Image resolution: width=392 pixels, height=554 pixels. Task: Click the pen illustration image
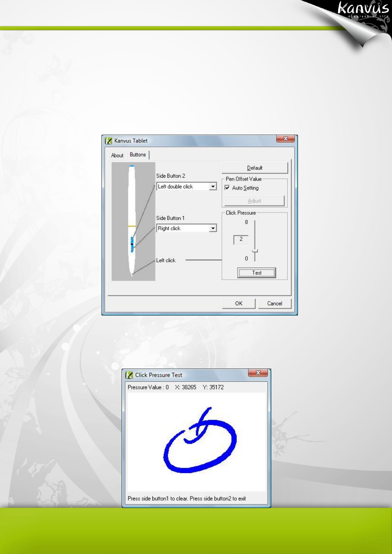(x=133, y=222)
